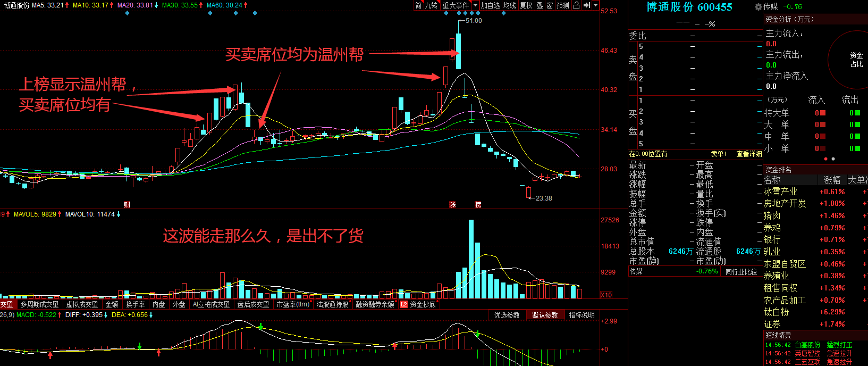Click green 特大单 outflow swatch

coord(857,113)
